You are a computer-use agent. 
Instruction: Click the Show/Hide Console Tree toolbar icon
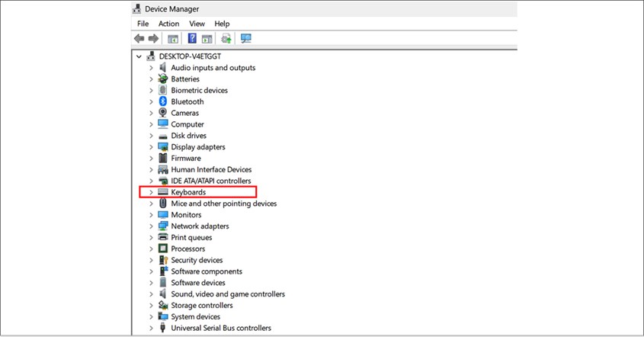pyautogui.click(x=173, y=39)
